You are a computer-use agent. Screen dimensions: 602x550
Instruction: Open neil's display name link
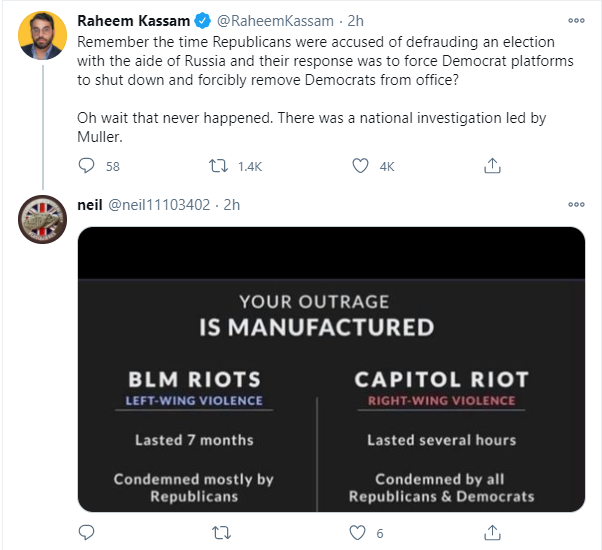pyautogui.click(x=90, y=204)
